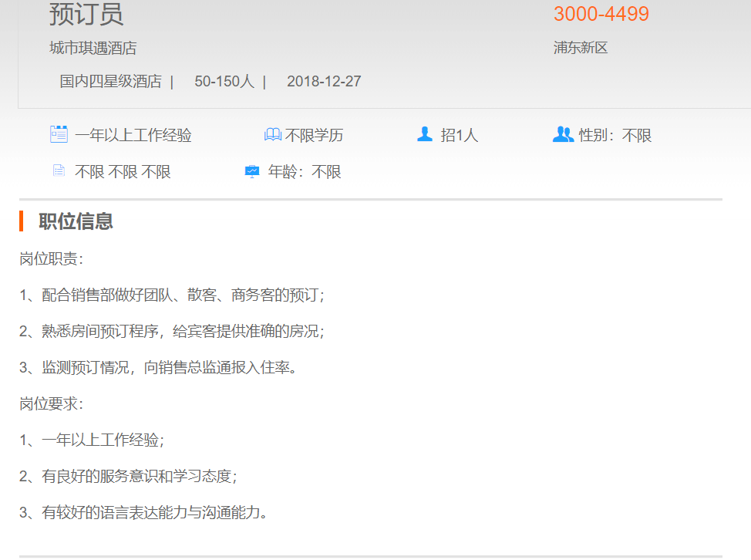Click the 浦东新区 district label

(x=580, y=48)
